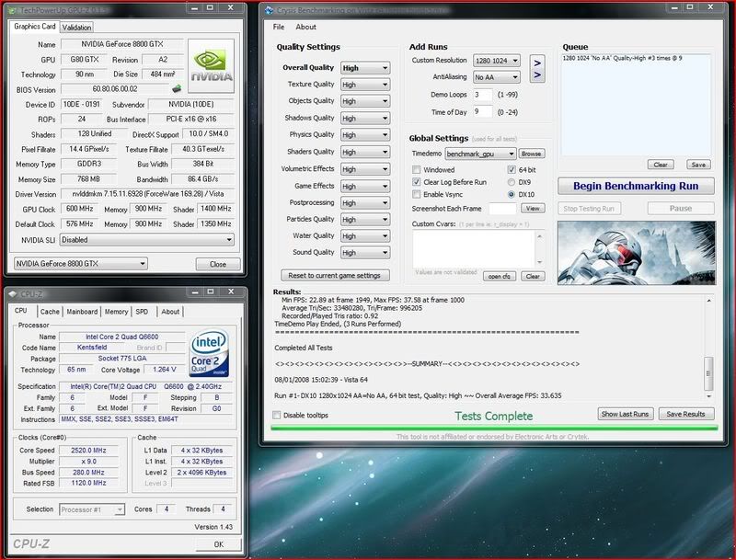This screenshot has height=560, width=736.
Task: Click the Demo Loops input field
Action: pyautogui.click(x=482, y=95)
